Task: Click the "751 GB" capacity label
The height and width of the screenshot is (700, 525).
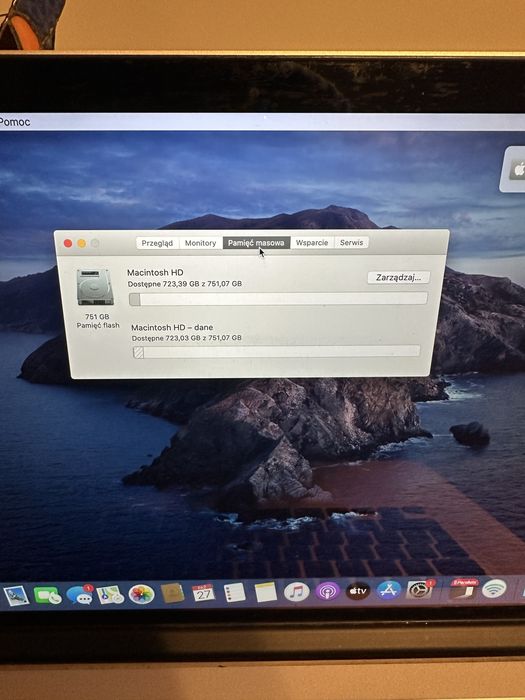Action: pos(97,317)
